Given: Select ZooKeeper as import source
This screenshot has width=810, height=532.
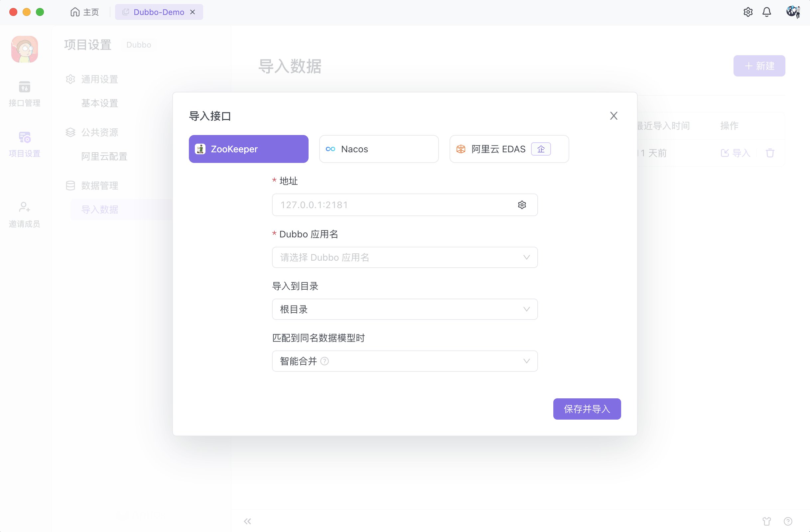Looking at the screenshot, I should 248,149.
